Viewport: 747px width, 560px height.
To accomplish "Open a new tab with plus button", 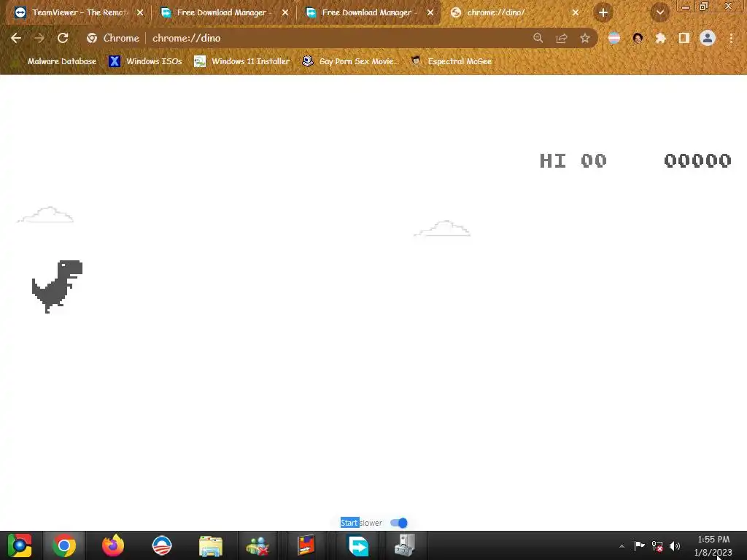I will coord(603,13).
